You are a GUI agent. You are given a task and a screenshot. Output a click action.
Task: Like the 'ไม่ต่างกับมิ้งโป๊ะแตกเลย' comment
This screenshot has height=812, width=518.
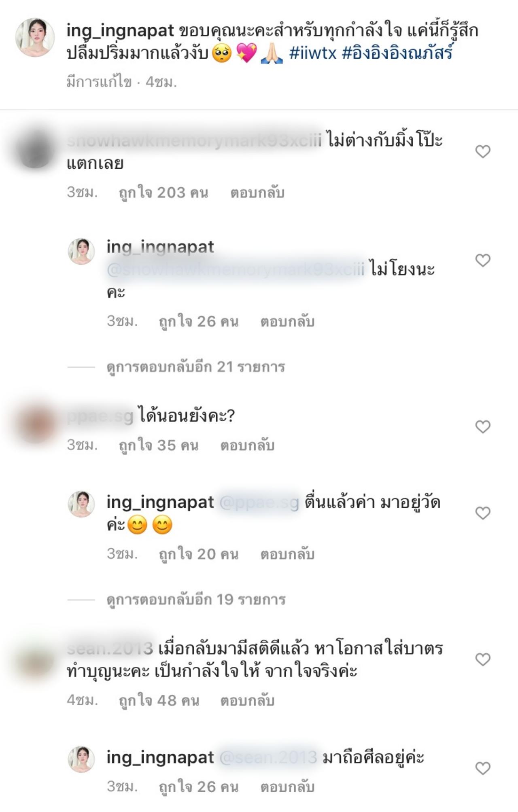(x=483, y=152)
